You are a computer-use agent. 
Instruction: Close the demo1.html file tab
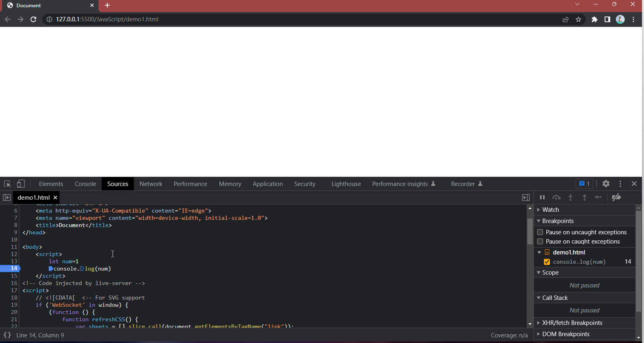pyautogui.click(x=55, y=198)
